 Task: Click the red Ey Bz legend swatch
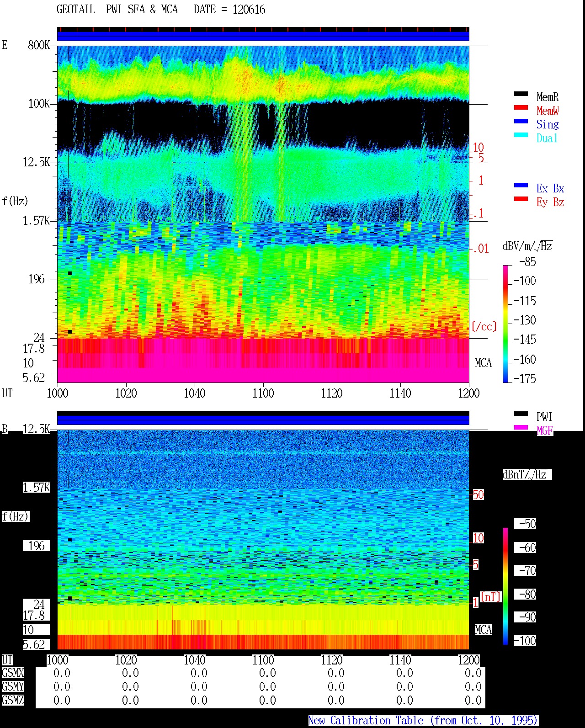(521, 199)
